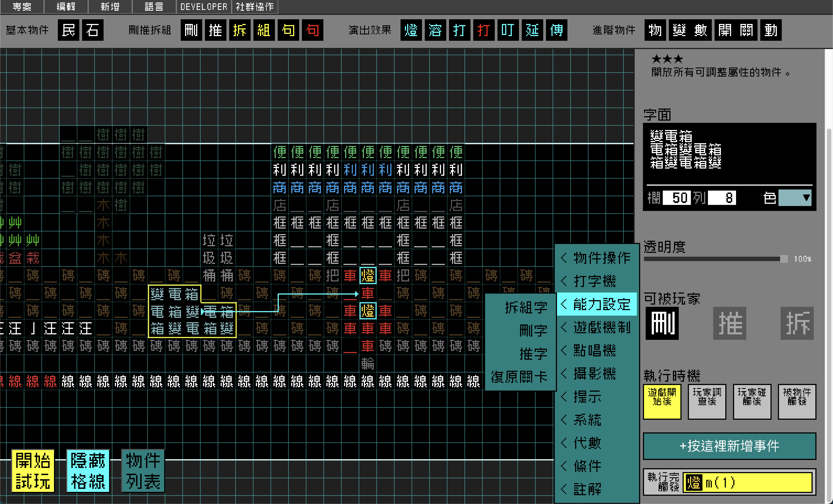
Task: Click the 開始試玩 playtest button
Action: point(33,471)
